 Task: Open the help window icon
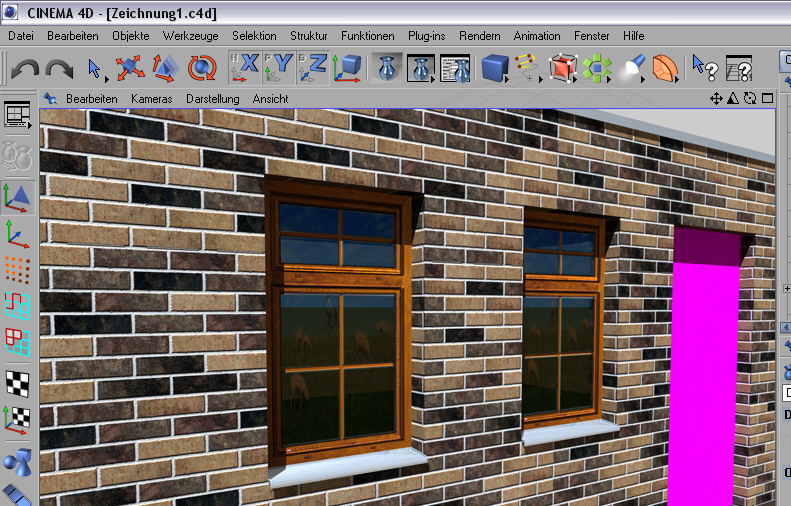coord(739,69)
